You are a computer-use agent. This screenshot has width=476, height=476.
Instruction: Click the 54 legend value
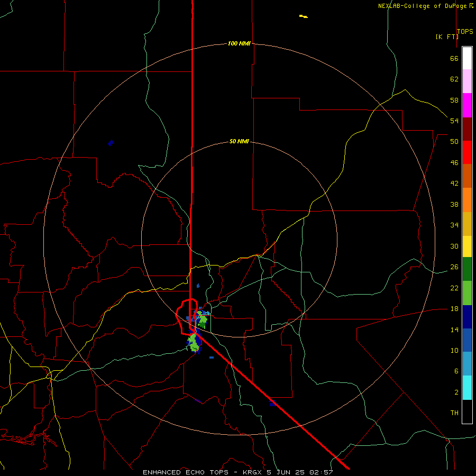(x=454, y=121)
